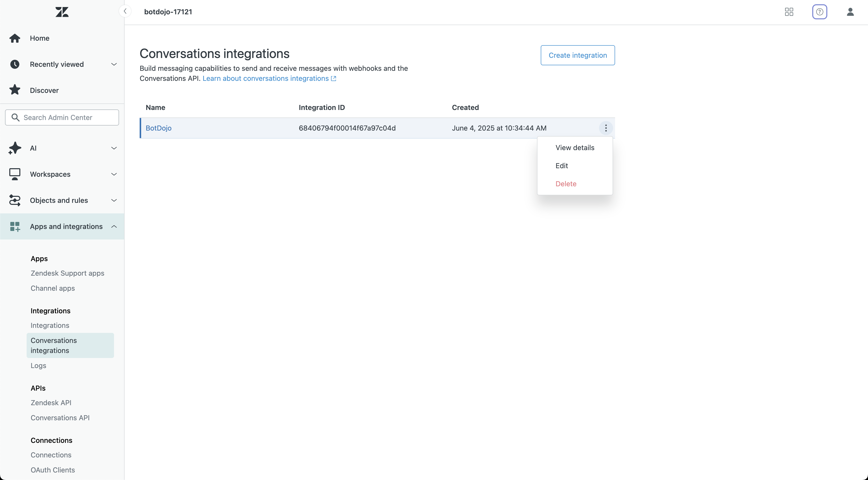The image size is (868, 480).
Task: Click the June 4, 2025 created date
Action: tap(499, 128)
